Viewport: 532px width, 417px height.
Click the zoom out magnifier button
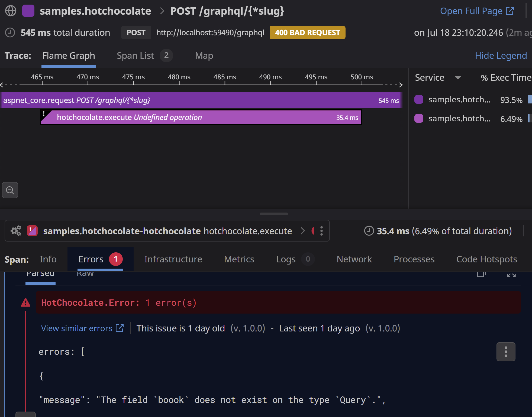[x=10, y=190]
